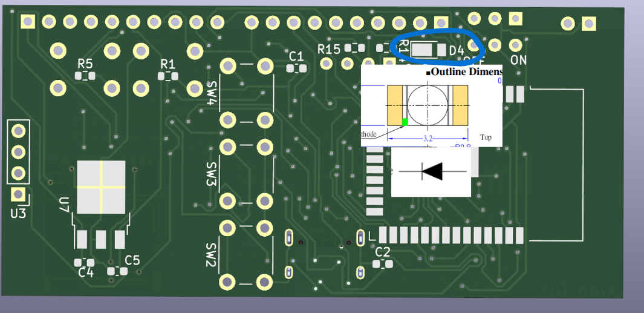The width and height of the screenshot is (644, 313).
Task: Select the diode schematic symbol image
Action: pos(431,171)
